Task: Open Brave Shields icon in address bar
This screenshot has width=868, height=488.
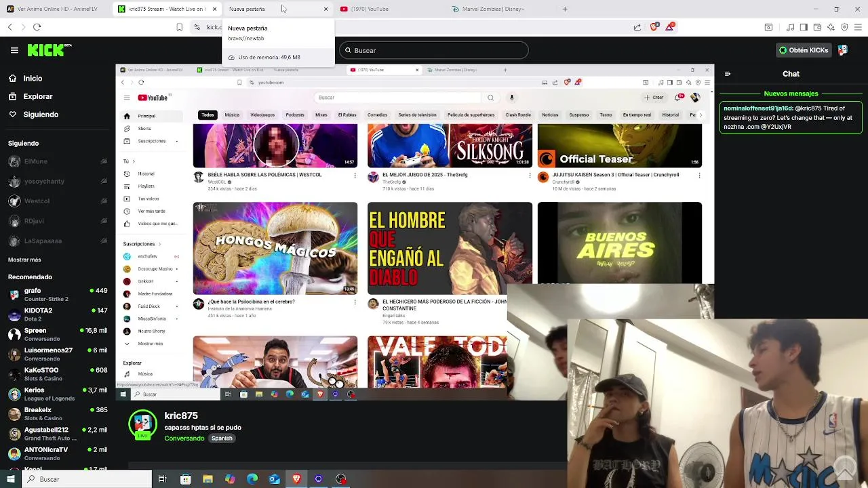Action: click(654, 27)
